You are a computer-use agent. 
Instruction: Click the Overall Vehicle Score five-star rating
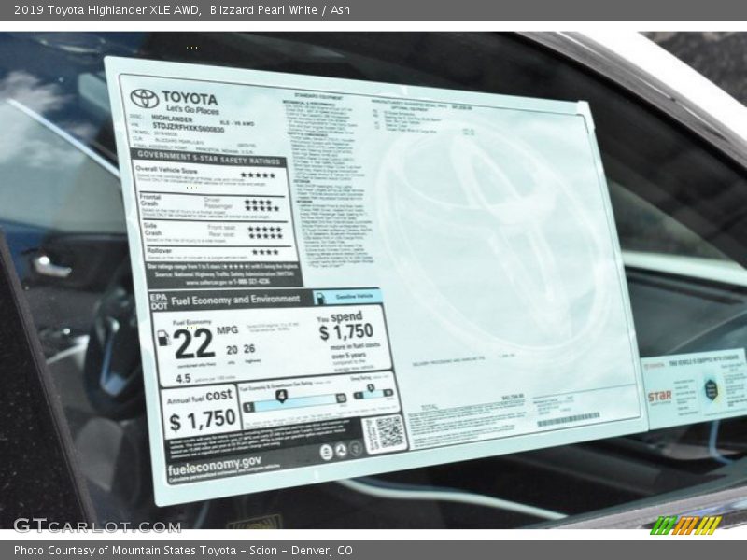pyautogui.click(x=258, y=175)
